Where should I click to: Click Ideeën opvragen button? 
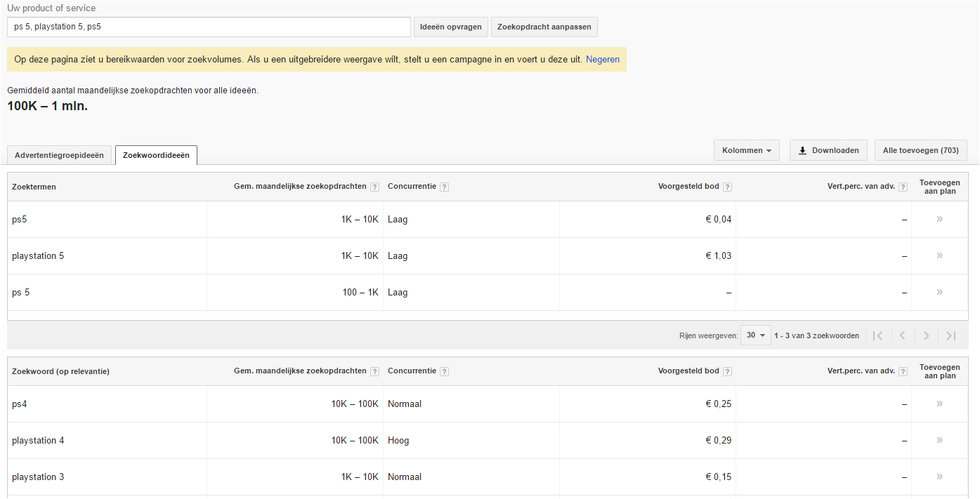[450, 27]
